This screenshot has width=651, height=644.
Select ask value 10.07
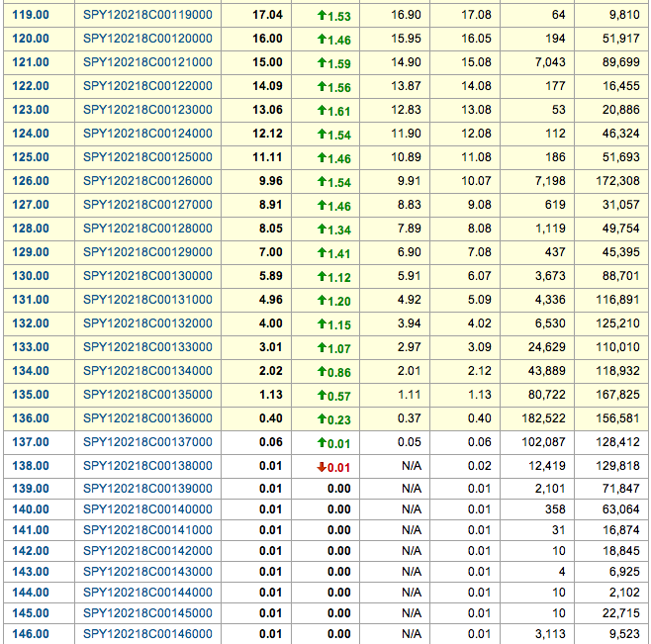476,181
